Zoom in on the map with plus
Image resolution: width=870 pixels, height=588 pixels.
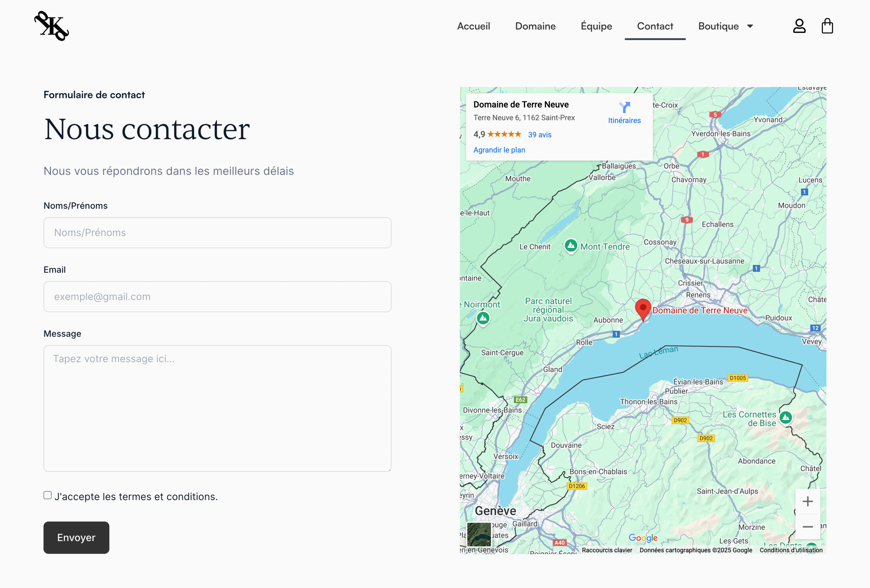pyautogui.click(x=807, y=501)
